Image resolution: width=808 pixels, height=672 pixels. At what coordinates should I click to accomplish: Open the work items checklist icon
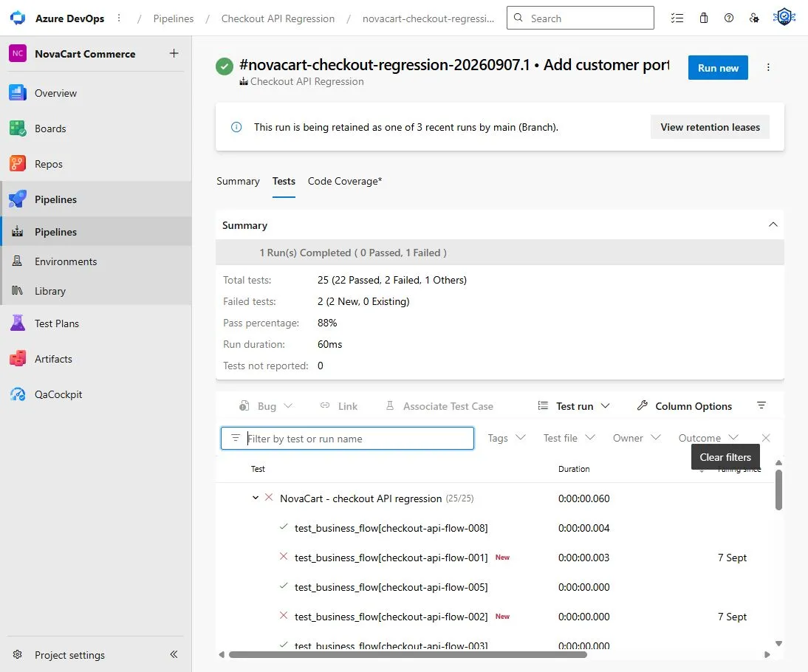(677, 18)
